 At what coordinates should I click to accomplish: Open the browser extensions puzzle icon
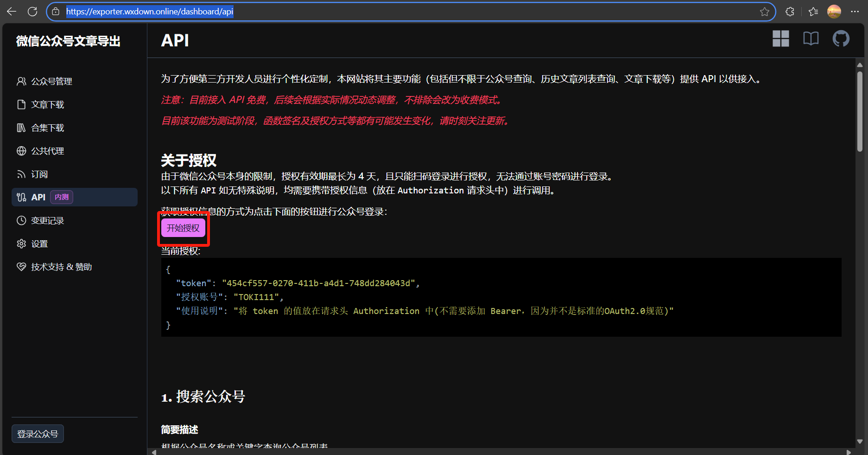pyautogui.click(x=790, y=12)
